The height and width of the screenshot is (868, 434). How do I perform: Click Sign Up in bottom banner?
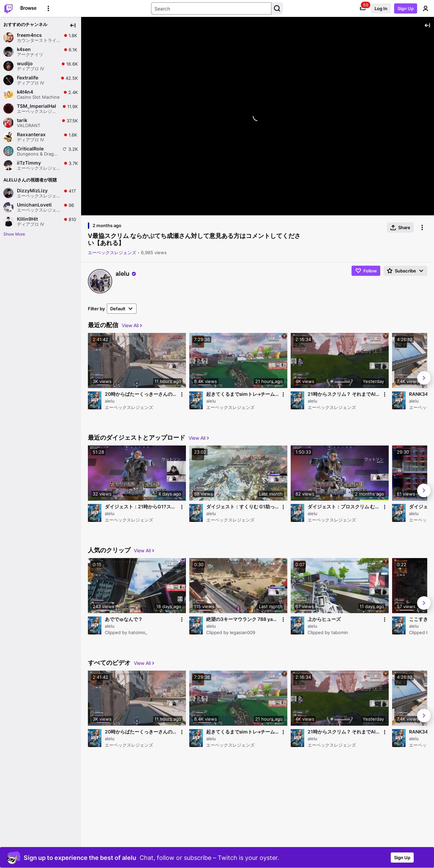coord(402,858)
